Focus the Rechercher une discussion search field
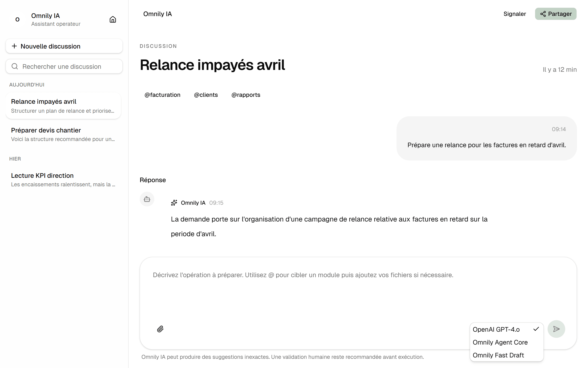The width and height of the screenshot is (588, 368). point(64,66)
